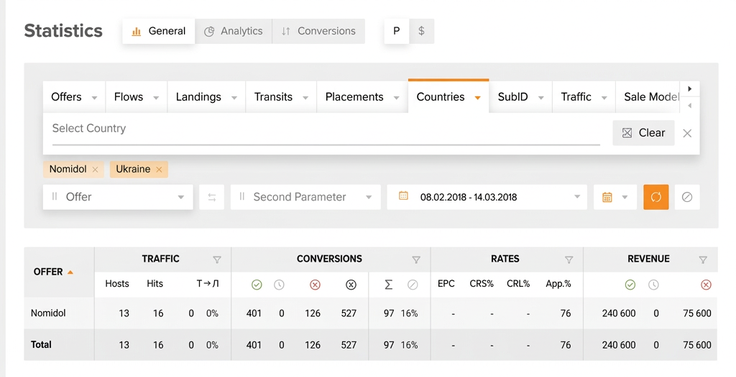
Task: Click the CRL% column header
Action: click(518, 284)
